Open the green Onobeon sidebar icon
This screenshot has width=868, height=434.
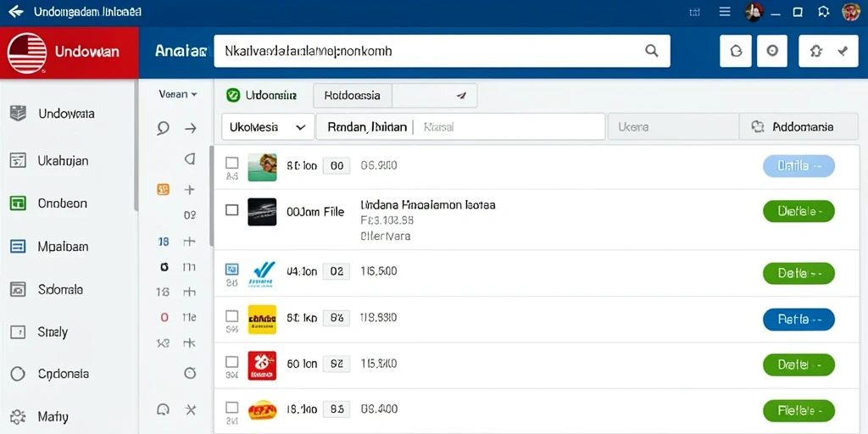pyautogui.click(x=19, y=203)
